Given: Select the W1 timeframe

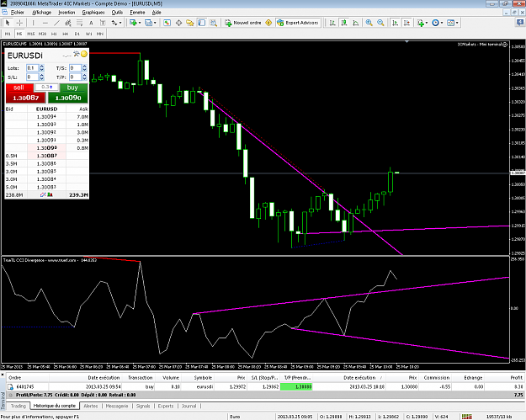Looking at the screenshot, I should tap(89, 34).
